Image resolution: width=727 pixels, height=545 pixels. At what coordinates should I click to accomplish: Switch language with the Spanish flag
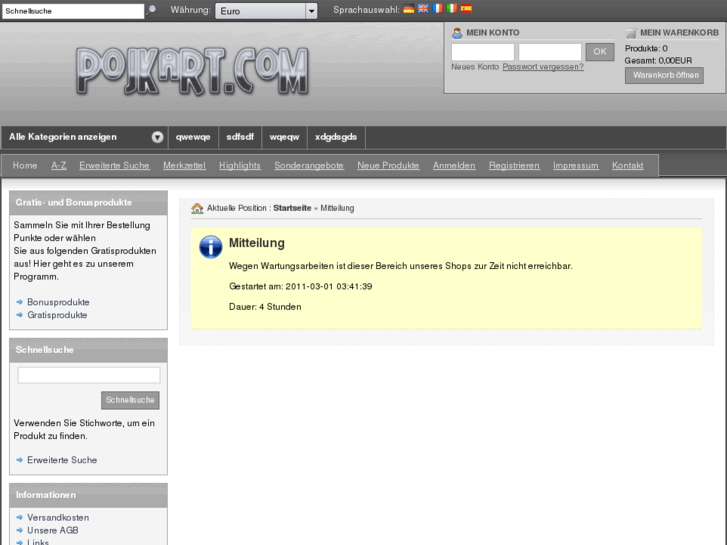(466, 8)
